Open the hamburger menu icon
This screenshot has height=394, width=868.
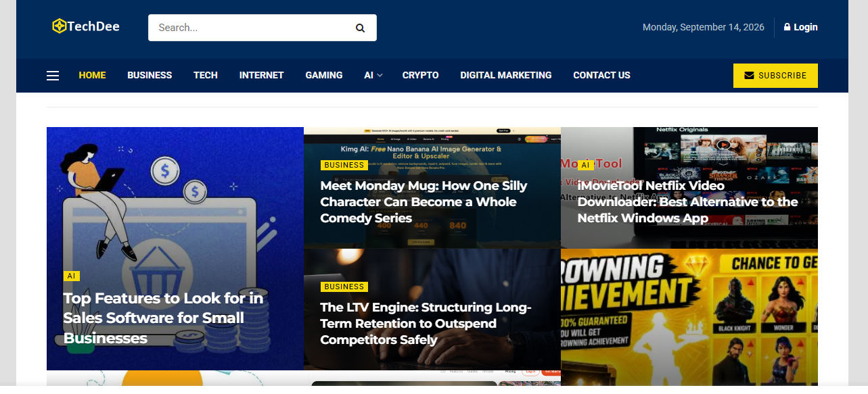point(53,76)
